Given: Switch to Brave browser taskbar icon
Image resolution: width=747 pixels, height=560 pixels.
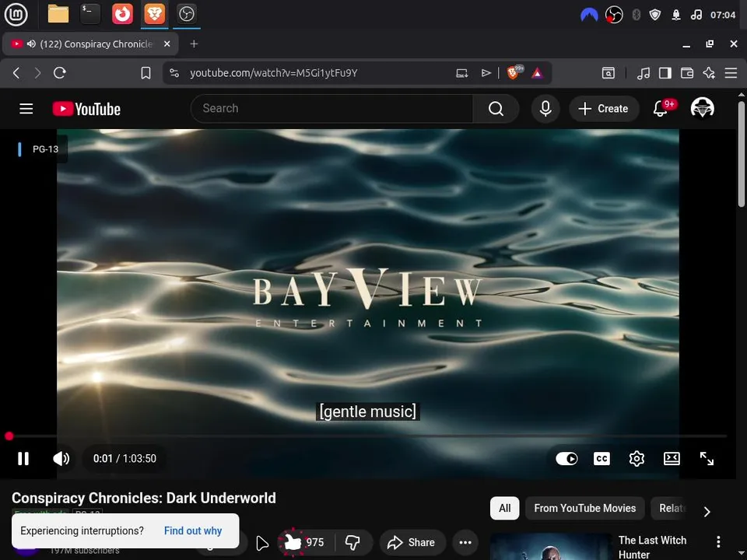Looking at the screenshot, I should click(x=154, y=14).
